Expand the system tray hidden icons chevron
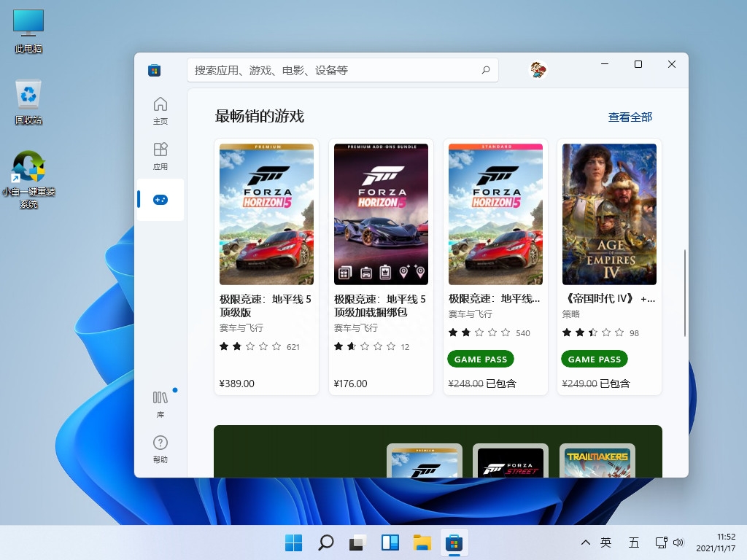Viewport: 747px width, 560px height. [585, 542]
